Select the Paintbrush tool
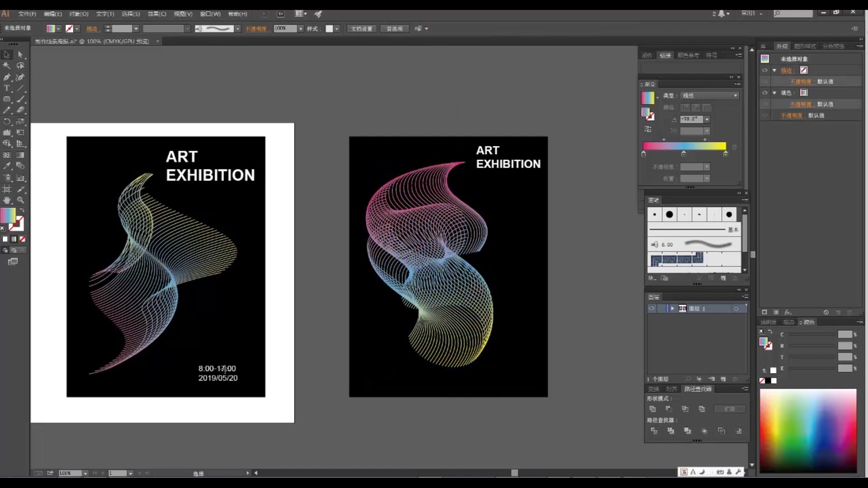868x488 pixels. tap(20, 99)
